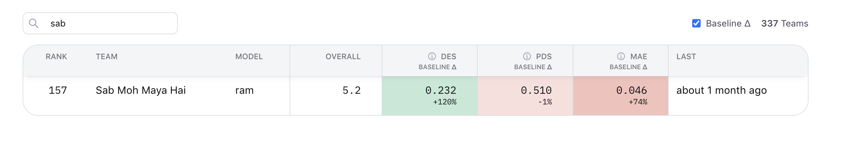Click the 'ram' model name

point(244,90)
